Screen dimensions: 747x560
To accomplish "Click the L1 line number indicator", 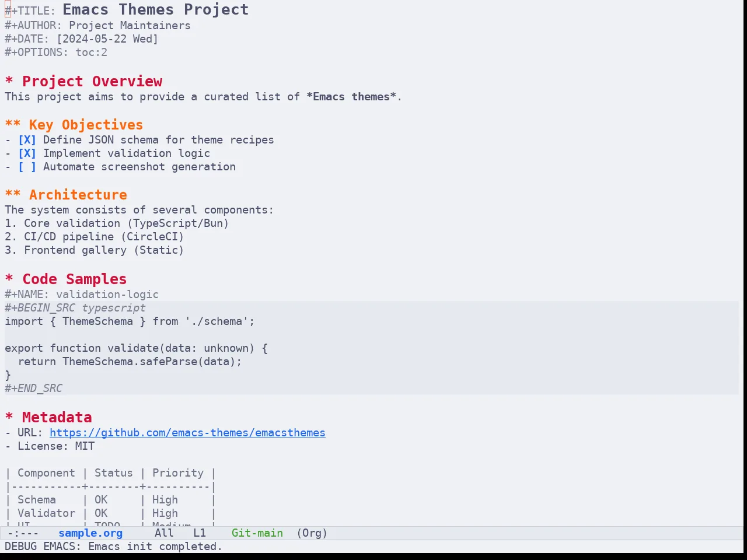I will pos(200,533).
